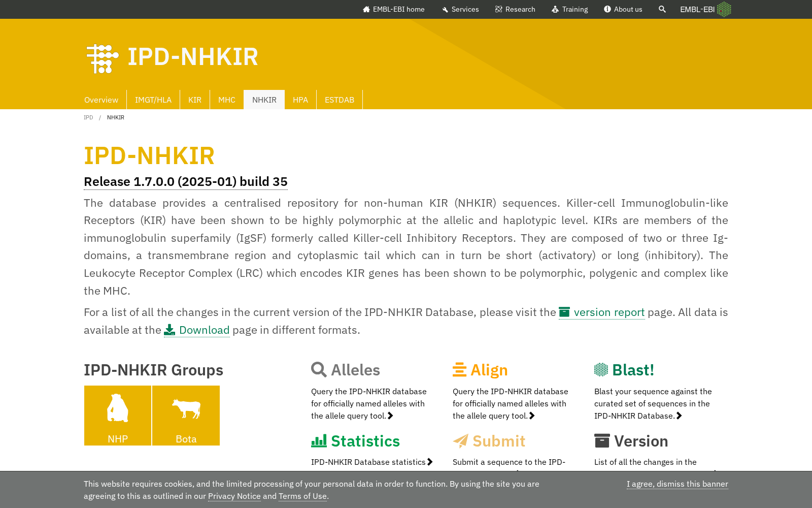
Task: Click chevron after Alleles description
Action: pos(390,416)
